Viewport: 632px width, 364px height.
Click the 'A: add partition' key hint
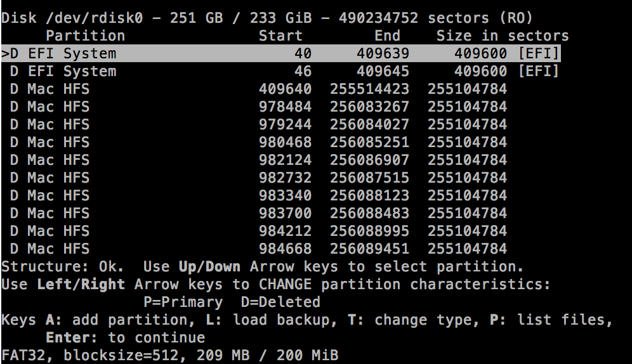[x=116, y=320]
